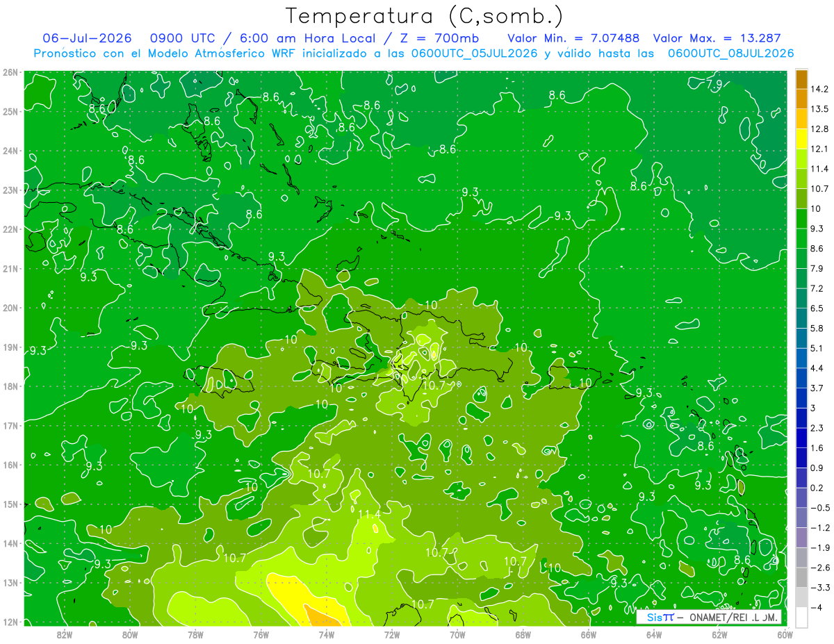Click the '25N' latitude axis label
Screen dimensions: 834x644
(10, 111)
